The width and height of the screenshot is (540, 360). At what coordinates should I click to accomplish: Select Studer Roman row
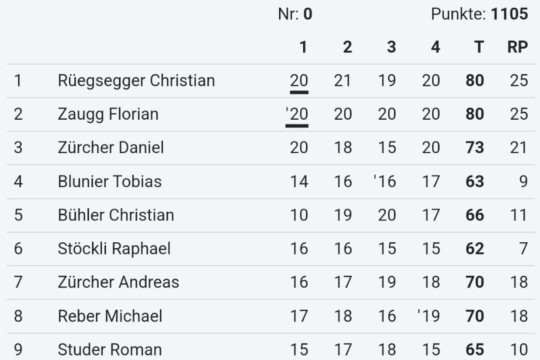271,347
